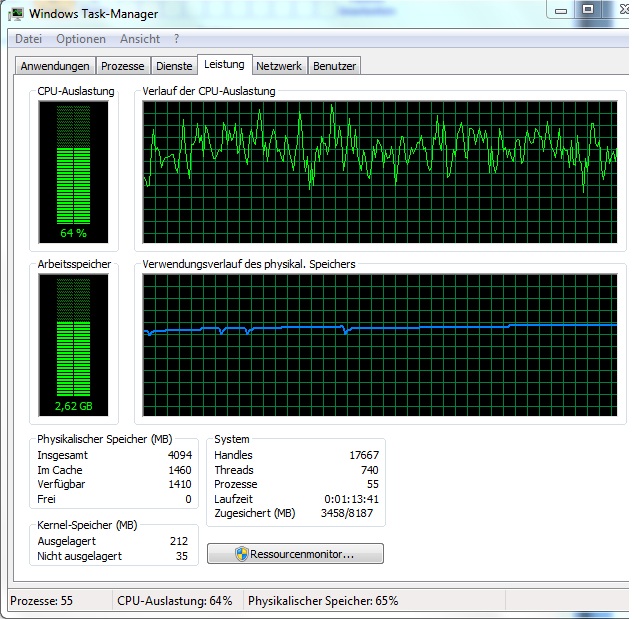
Task: Select the Leistung tab
Action: point(224,64)
